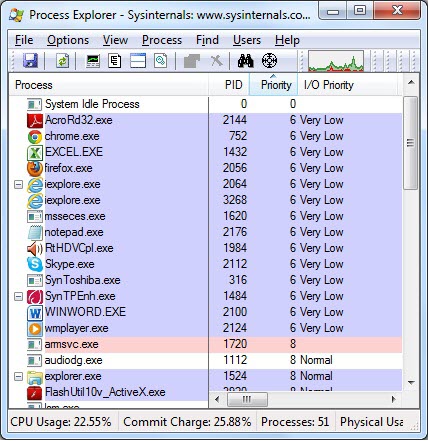Image resolution: width=428 pixels, height=441 pixels.
Task: Click the Internet Explorer icon of PID 2064
Action: [35, 185]
